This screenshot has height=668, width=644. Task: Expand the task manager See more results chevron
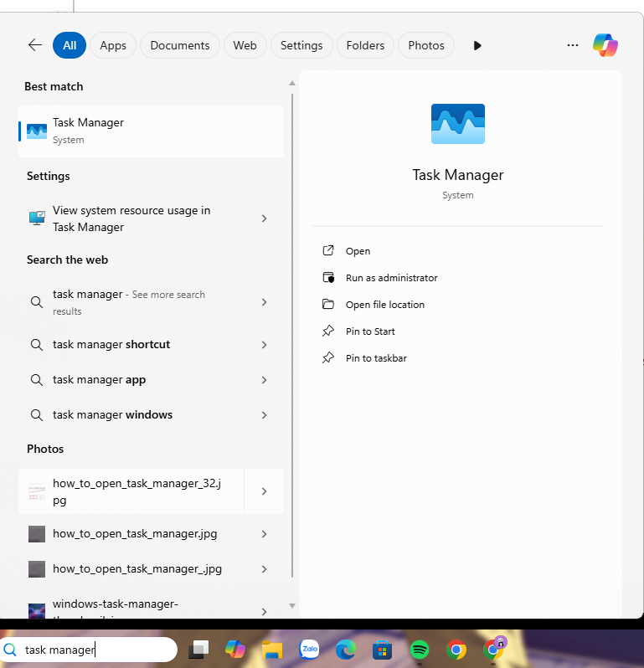click(x=265, y=302)
